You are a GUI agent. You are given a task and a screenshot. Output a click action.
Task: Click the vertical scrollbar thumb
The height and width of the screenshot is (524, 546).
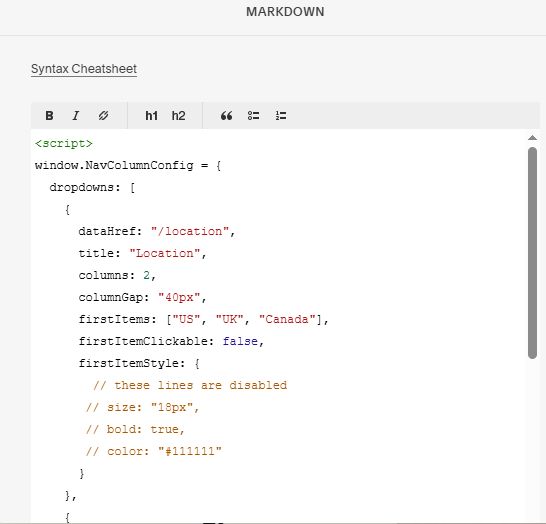(x=532, y=253)
